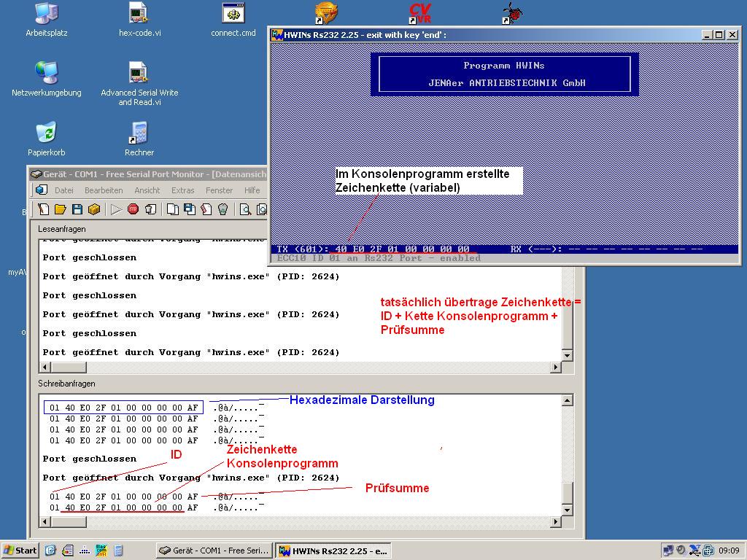Click the Schreibanfragen vertical scrollbar thumb
Image resolution: width=747 pixels, height=560 pixels.
point(567,493)
